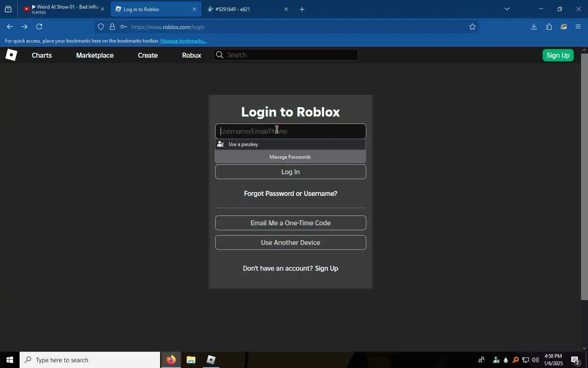Click the Roblox logo home icon
This screenshot has width=588, height=368.
pos(11,55)
